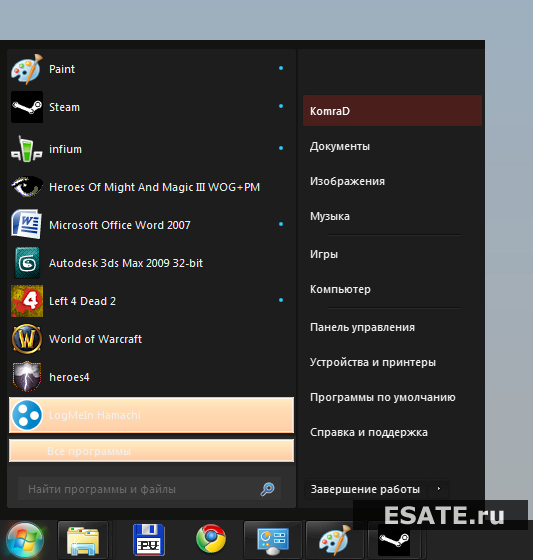Image resolution: width=533 pixels, height=560 pixels.
Task: Open heroes4 shield icon
Action: tap(27, 377)
